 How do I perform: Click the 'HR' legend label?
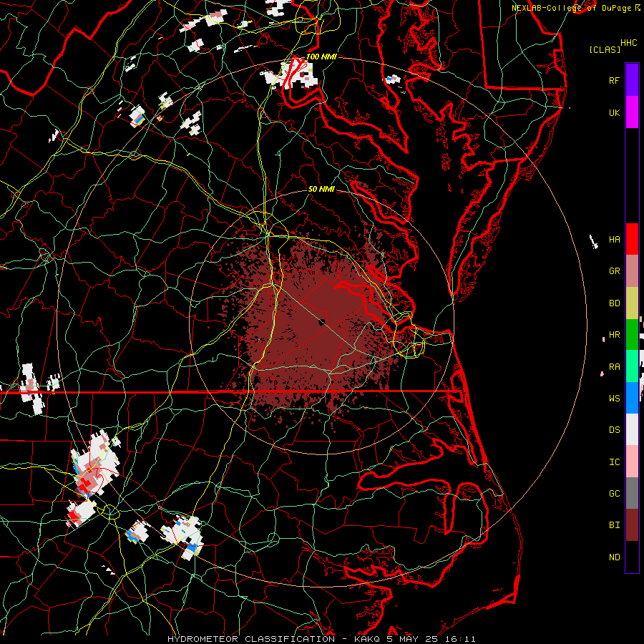[614, 335]
